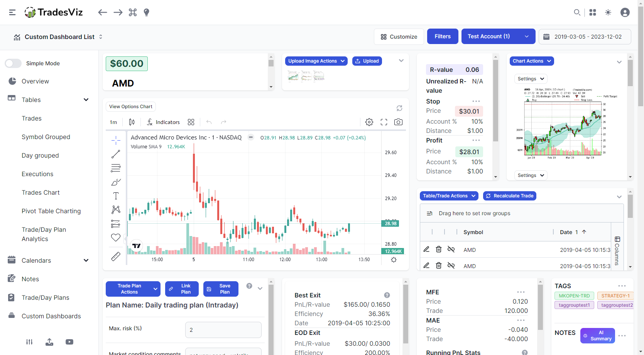Open the sidebar video tutorials icon
644x355 pixels.
(x=69, y=342)
